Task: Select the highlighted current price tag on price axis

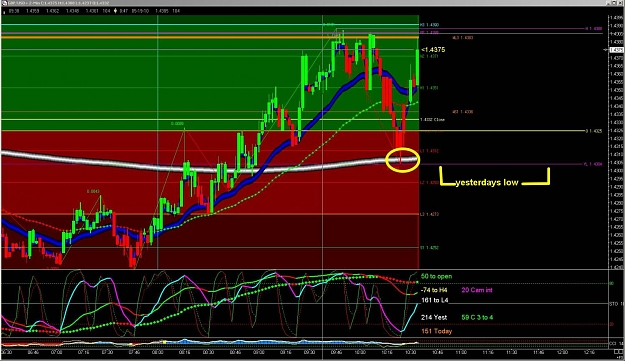Action: (x=616, y=50)
